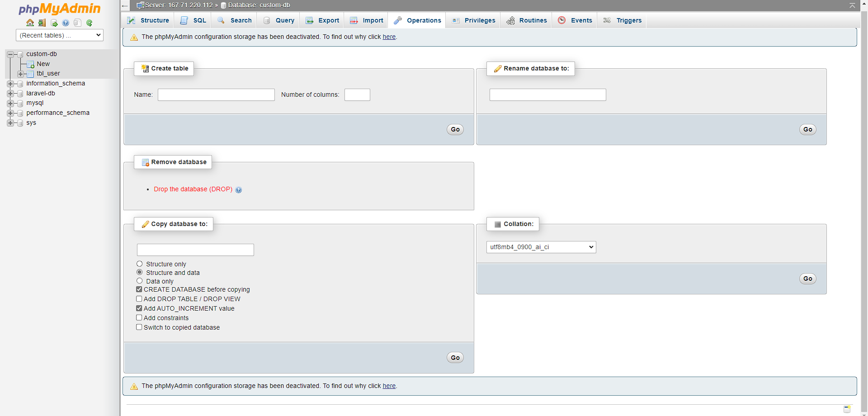The width and height of the screenshot is (868, 416).
Task: Expand the performance_schema database node
Action: [x=10, y=113]
